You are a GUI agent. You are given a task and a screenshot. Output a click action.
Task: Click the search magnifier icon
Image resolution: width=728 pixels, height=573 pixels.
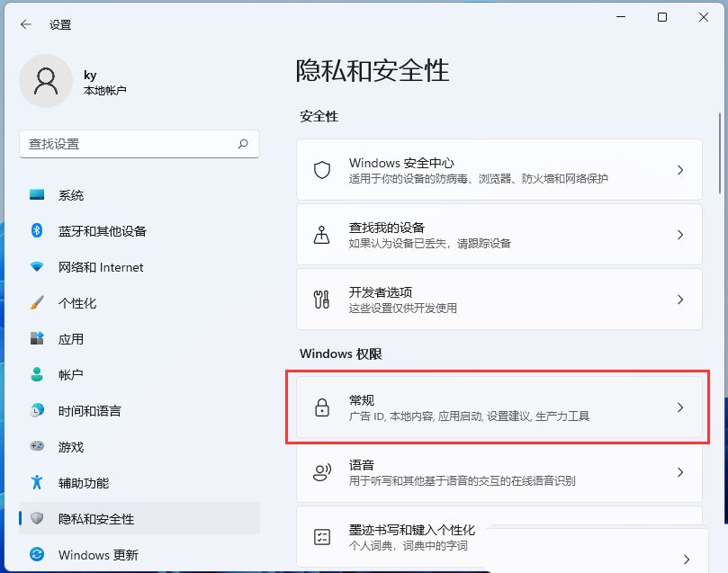click(243, 144)
